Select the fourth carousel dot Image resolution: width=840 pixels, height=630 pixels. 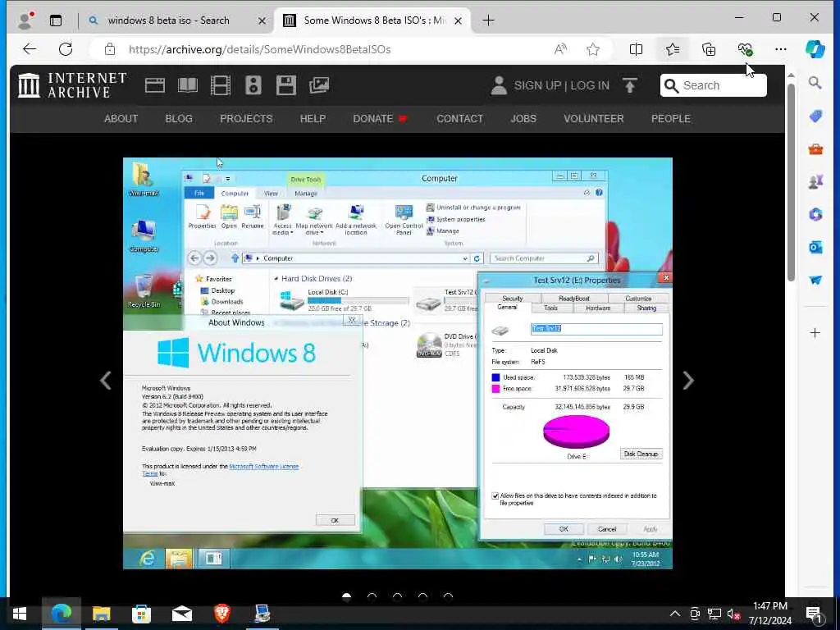click(x=422, y=596)
